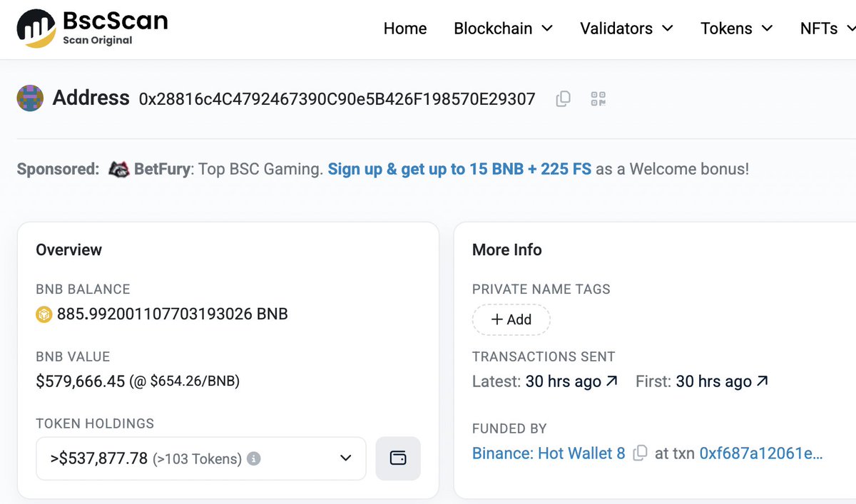Expand the Validators menu
Viewport: 856px width, 504px height.
626,29
